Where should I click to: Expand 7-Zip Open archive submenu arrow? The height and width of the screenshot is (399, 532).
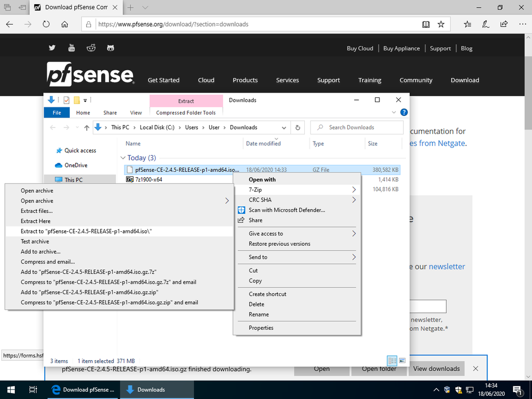pos(227,201)
